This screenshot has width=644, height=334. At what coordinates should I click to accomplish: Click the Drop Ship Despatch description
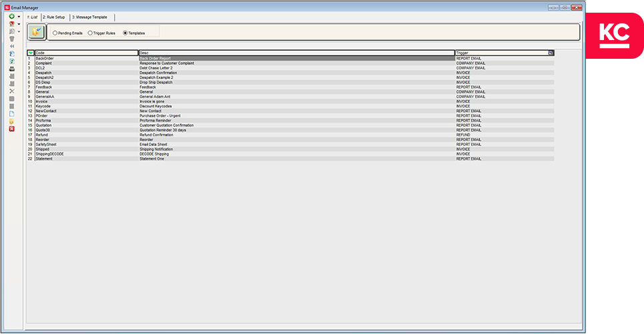[156, 82]
